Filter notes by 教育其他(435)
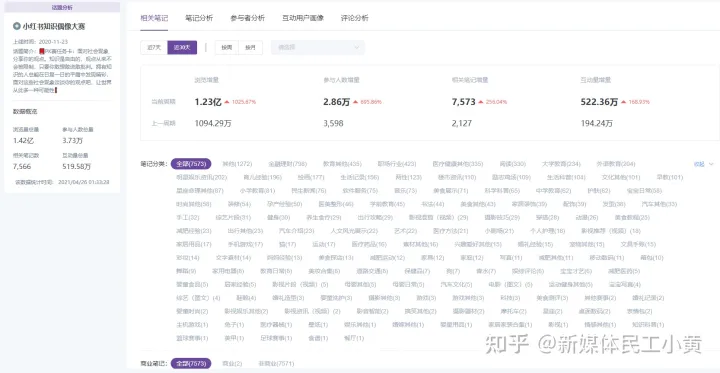 (x=342, y=164)
